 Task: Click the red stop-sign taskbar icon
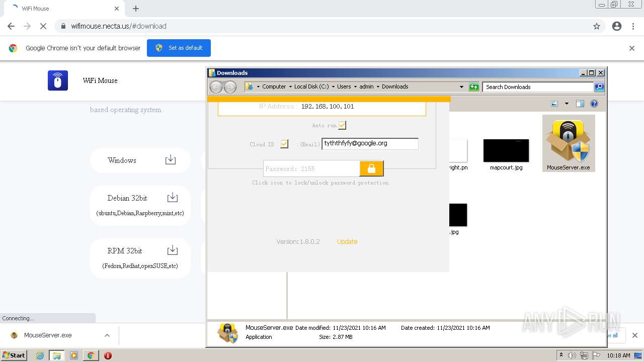click(x=108, y=355)
